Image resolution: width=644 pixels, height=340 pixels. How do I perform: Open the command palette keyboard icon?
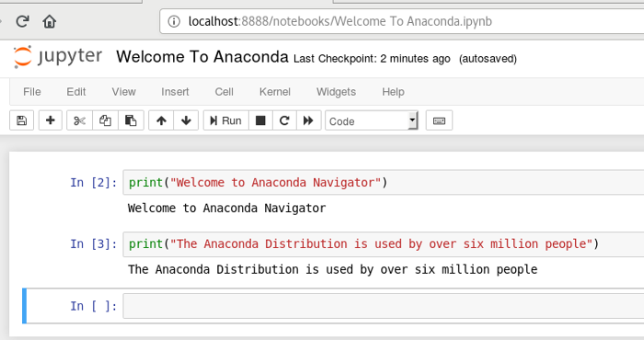tap(439, 120)
